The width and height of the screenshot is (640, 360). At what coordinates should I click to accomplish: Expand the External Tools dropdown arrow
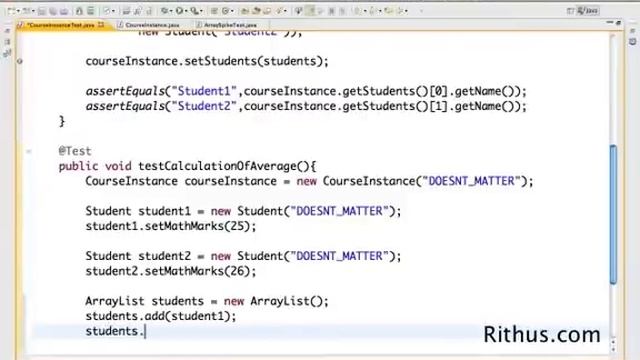(201, 11)
